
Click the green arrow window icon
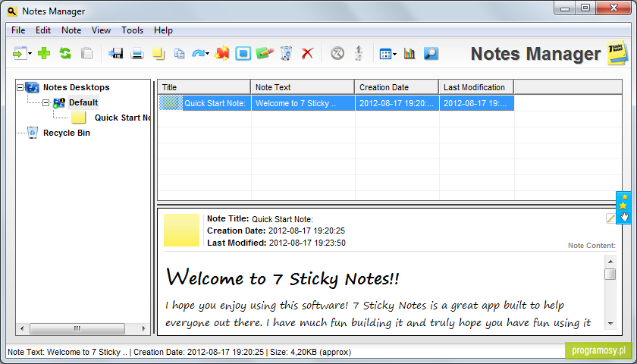tap(20, 53)
